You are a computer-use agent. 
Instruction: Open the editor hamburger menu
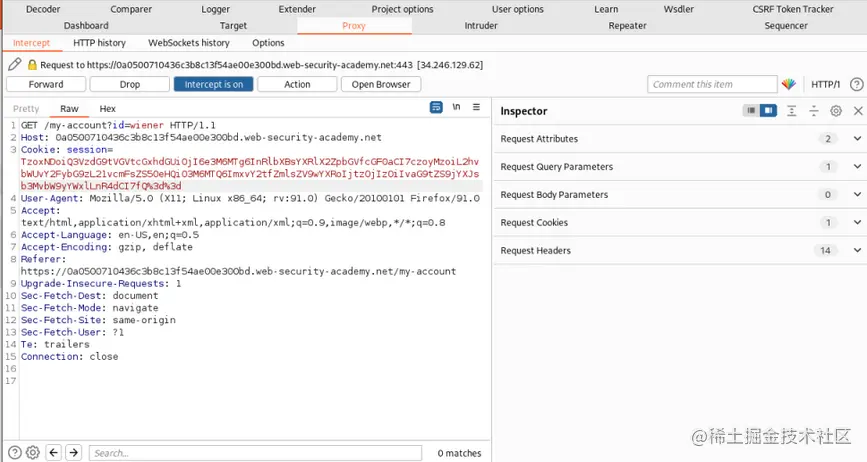pos(476,107)
